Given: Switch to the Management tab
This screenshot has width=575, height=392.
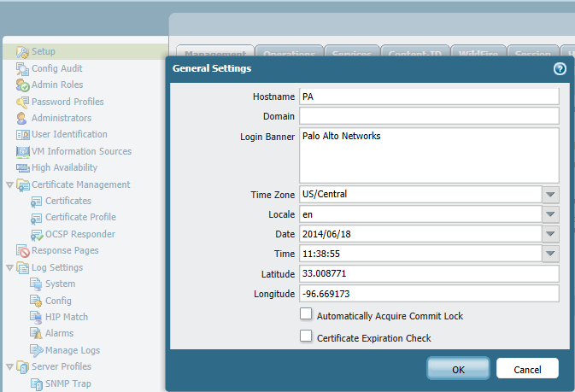Looking at the screenshot, I should (x=212, y=53).
